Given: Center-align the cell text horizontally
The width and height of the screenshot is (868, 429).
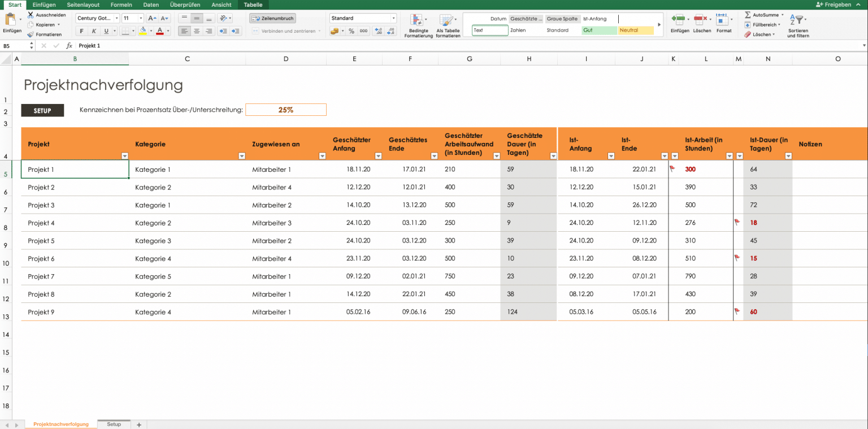Looking at the screenshot, I should 197,31.
